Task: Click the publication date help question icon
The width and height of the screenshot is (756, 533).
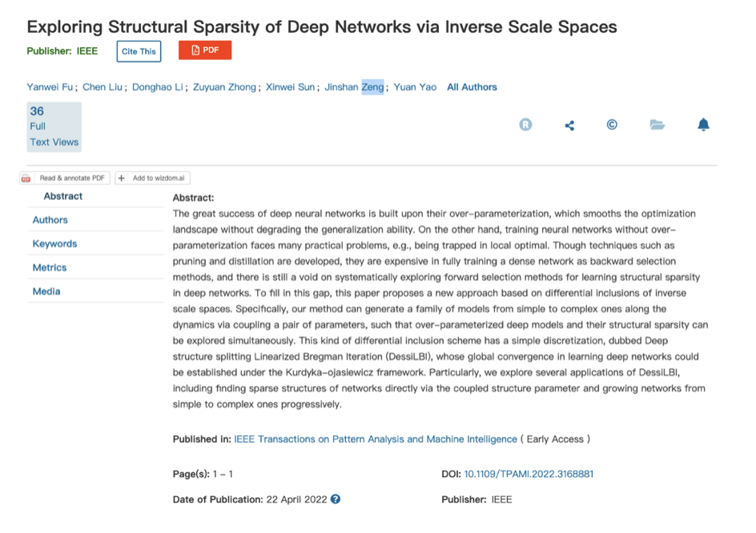Action: click(336, 499)
